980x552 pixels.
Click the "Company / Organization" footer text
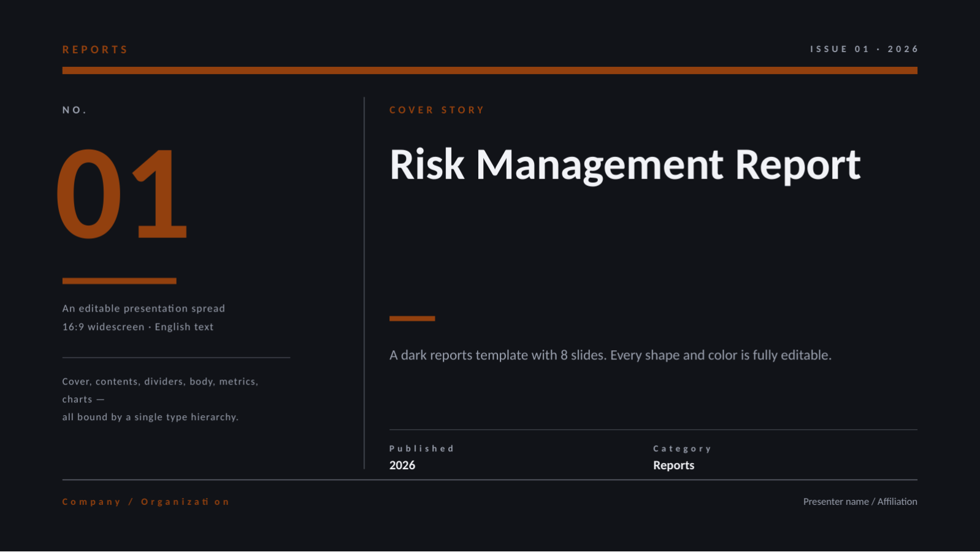[x=146, y=502]
